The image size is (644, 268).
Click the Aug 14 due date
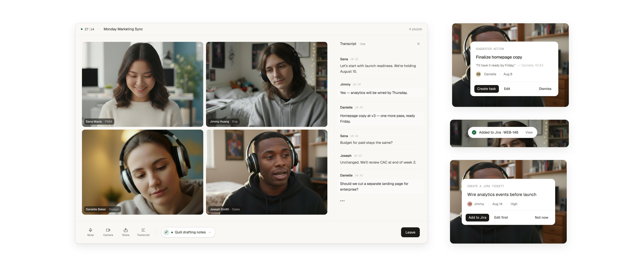point(497,204)
